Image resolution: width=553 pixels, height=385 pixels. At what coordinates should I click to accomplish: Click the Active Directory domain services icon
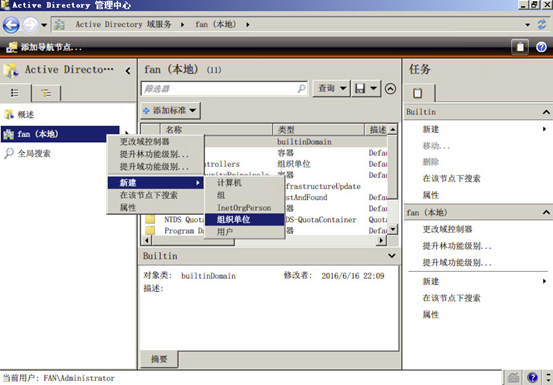pos(59,25)
